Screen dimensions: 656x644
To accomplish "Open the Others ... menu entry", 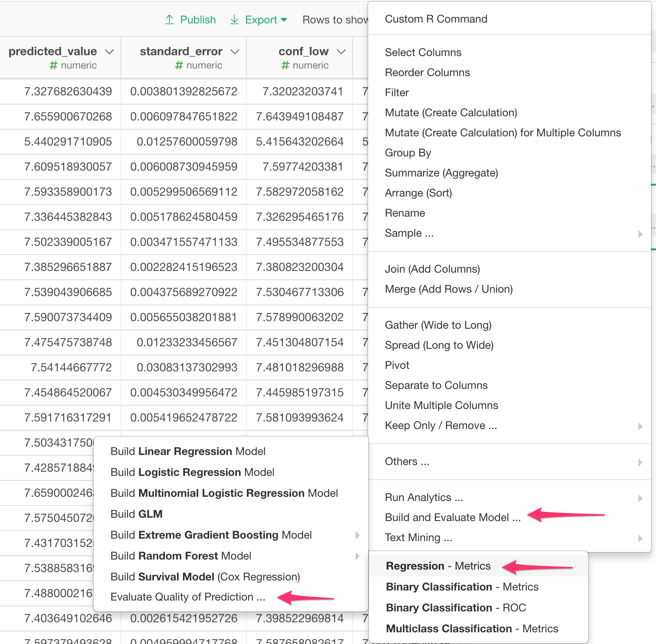I will click(x=407, y=461).
